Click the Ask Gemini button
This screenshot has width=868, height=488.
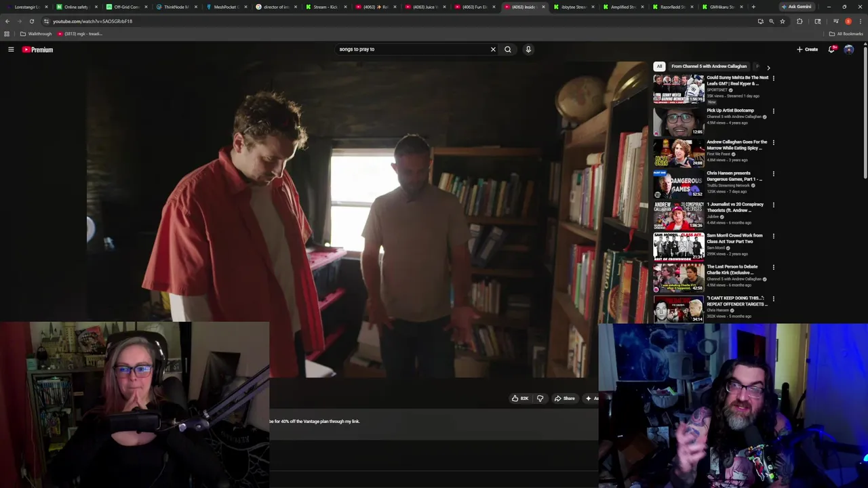[x=796, y=7]
